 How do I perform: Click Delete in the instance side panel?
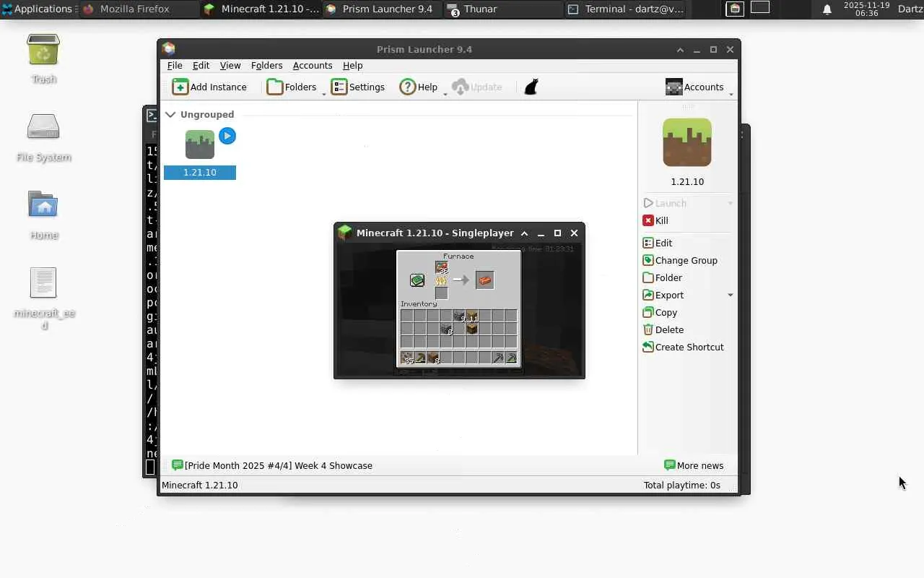point(663,329)
